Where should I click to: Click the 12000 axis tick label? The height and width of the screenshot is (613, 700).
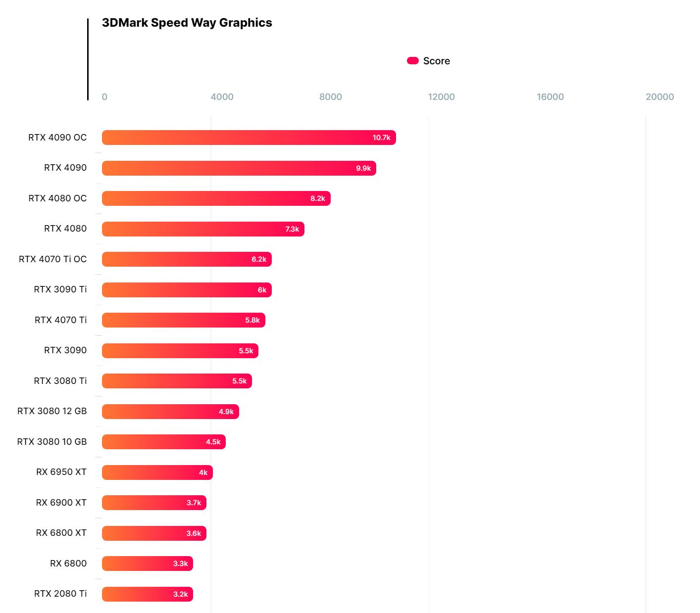[x=441, y=97]
